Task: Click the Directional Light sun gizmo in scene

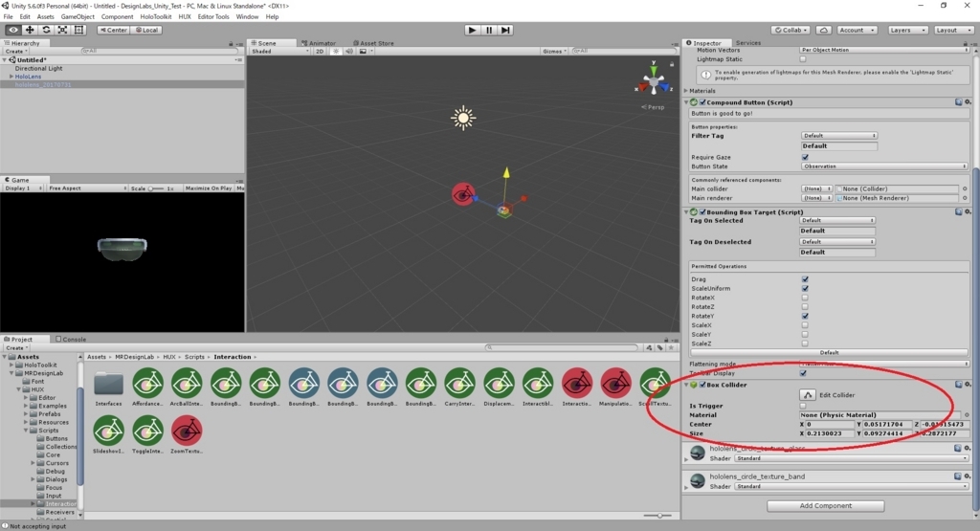Action: click(x=463, y=118)
